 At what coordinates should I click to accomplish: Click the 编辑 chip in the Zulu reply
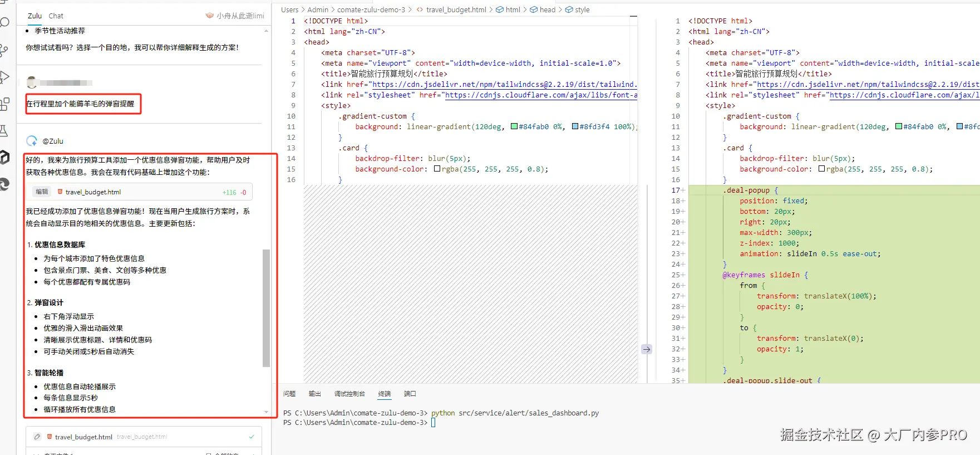point(42,192)
